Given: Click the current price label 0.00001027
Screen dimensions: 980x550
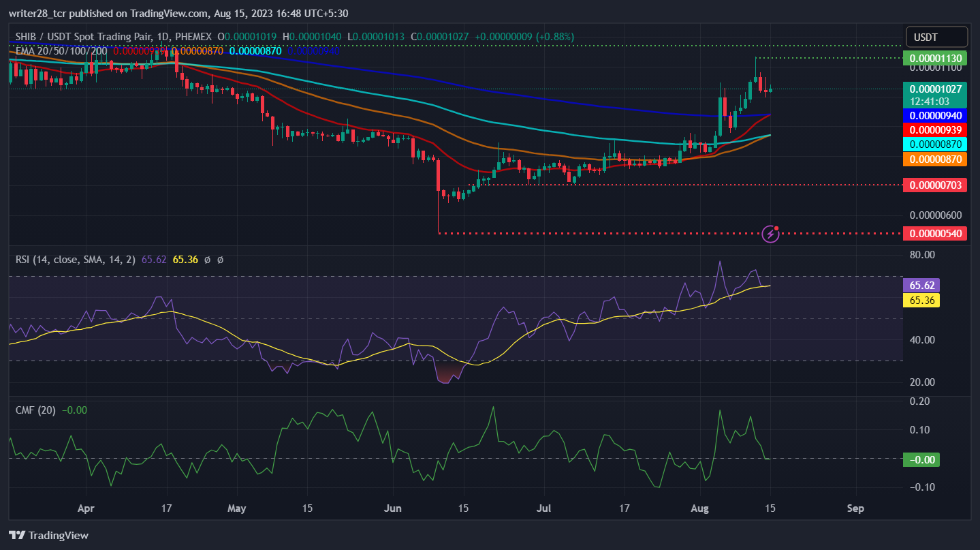Looking at the screenshot, I should tap(934, 89).
